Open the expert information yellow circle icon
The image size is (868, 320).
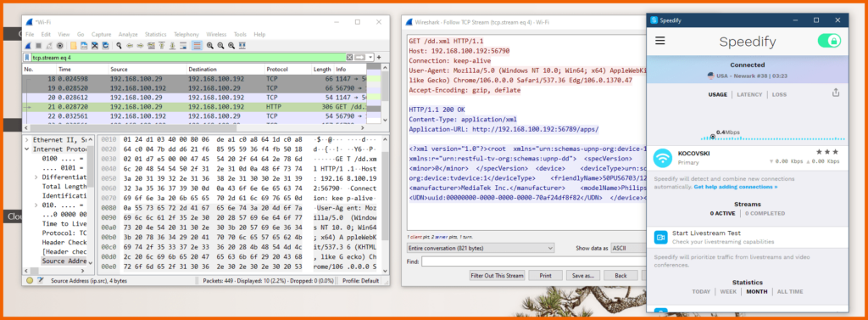(30, 281)
